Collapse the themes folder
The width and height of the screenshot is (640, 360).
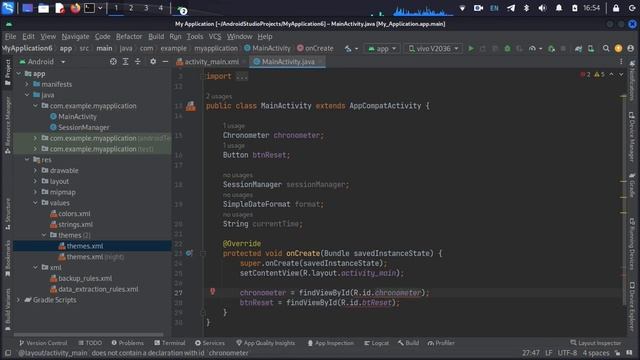[44, 235]
